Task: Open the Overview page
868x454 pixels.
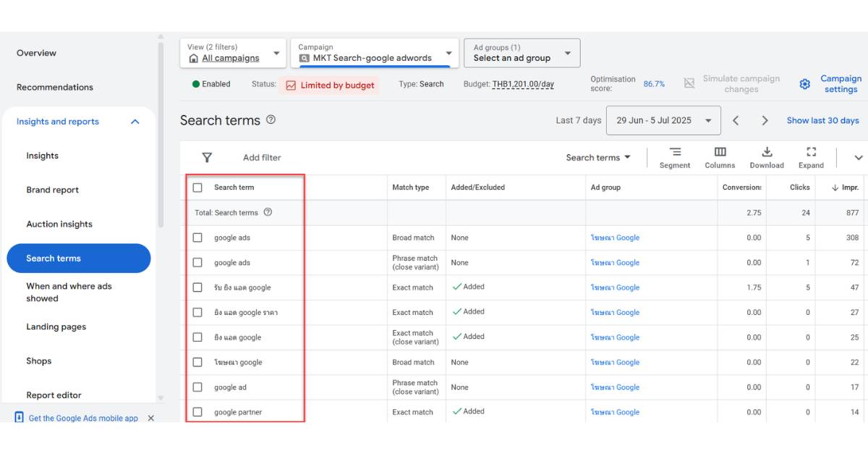Action: click(x=36, y=53)
